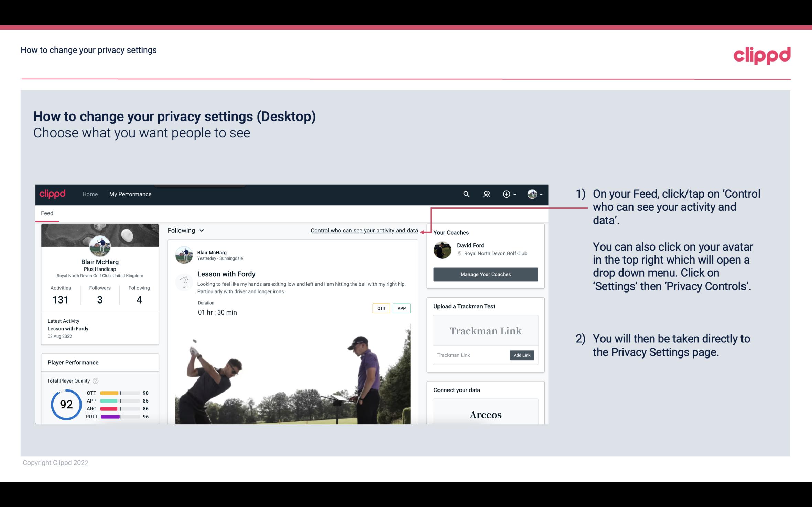
Task: Click the user avatar icon in top right
Action: point(531,193)
